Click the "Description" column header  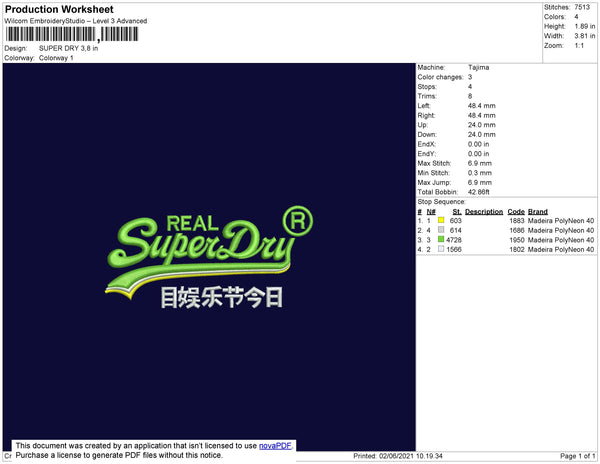(x=484, y=212)
